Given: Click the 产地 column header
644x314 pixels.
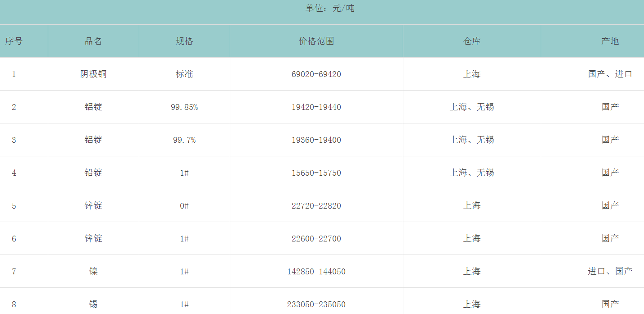Looking at the screenshot, I should (610, 41).
